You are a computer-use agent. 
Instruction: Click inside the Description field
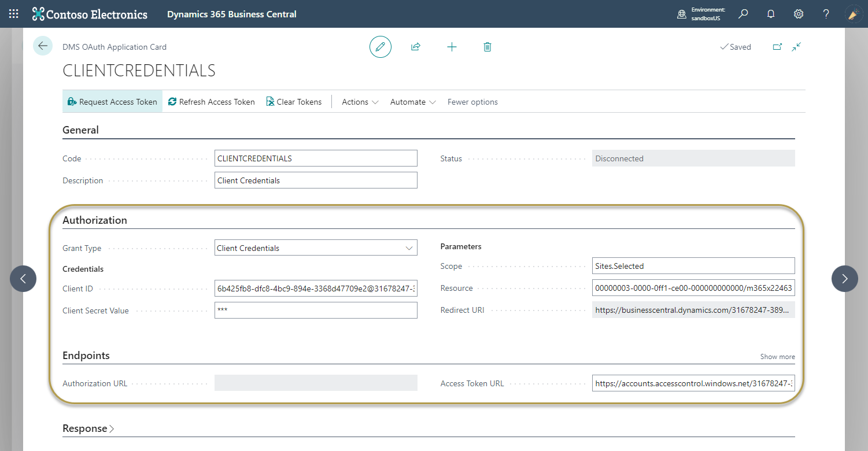pos(316,180)
